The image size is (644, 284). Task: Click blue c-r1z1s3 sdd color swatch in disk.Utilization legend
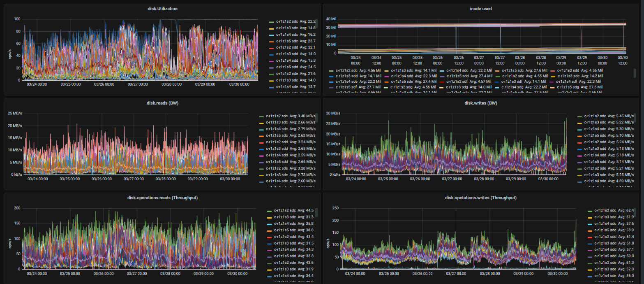271,54
